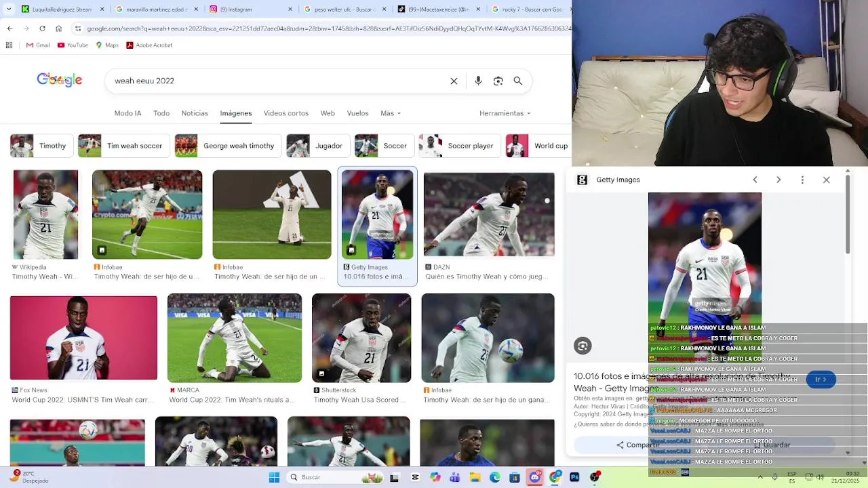This screenshot has width=868, height=488.
Task: Run search with the magnifying glass icon
Action: [517, 81]
